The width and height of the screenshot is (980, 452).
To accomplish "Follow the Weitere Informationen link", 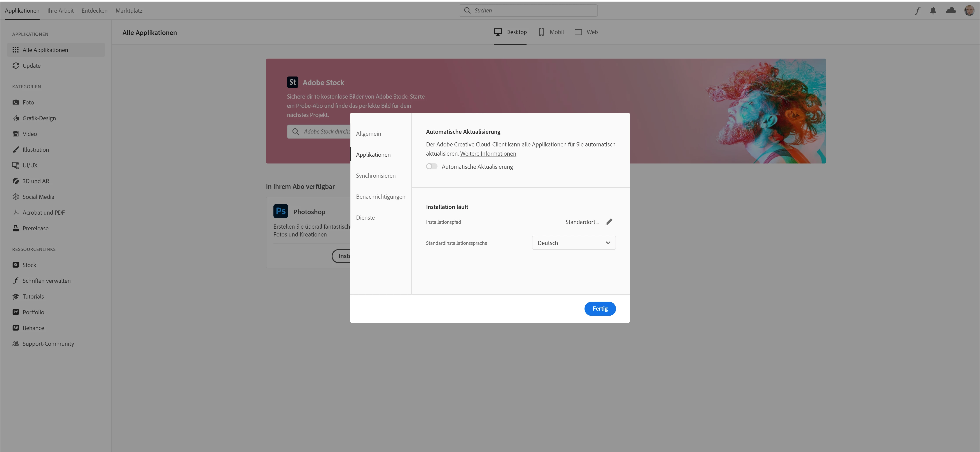I will (488, 154).
